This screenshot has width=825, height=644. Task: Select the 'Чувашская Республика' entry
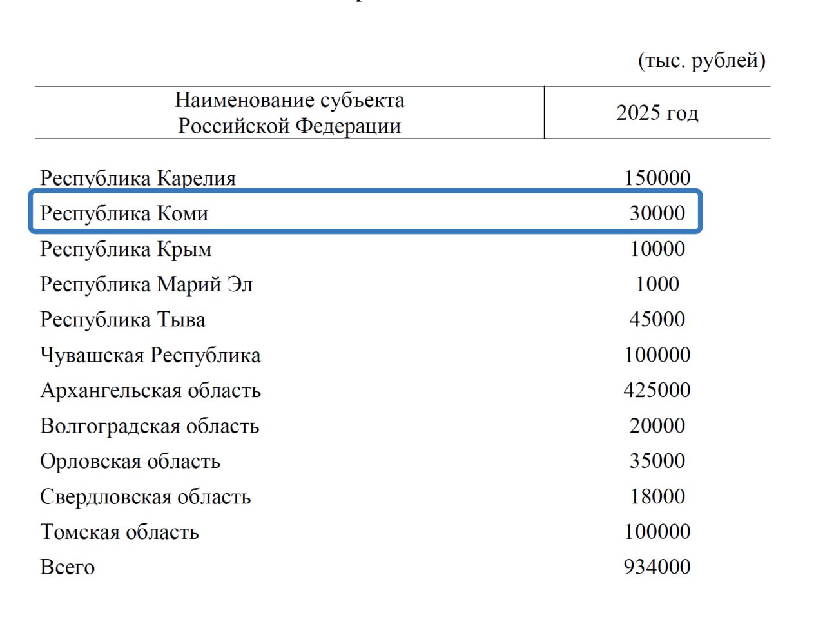pyautogui.click(x=150, y=355)
